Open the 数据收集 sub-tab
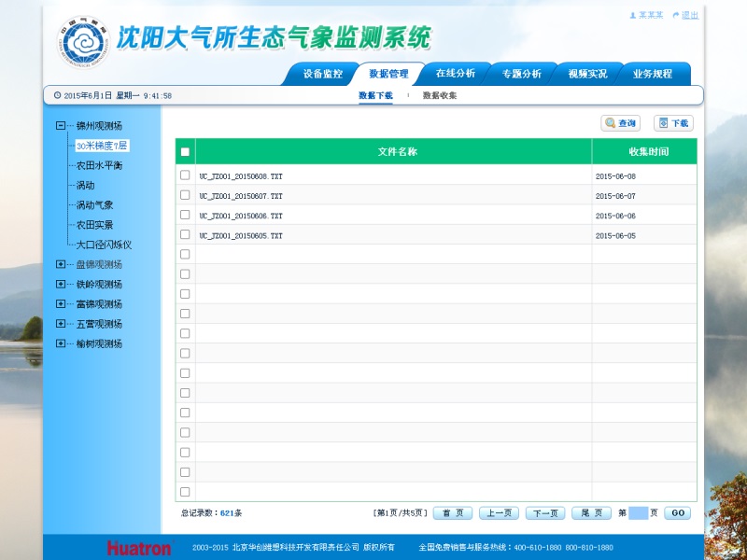The width and height of the screenshot is (747, 560). pos(439,96)
